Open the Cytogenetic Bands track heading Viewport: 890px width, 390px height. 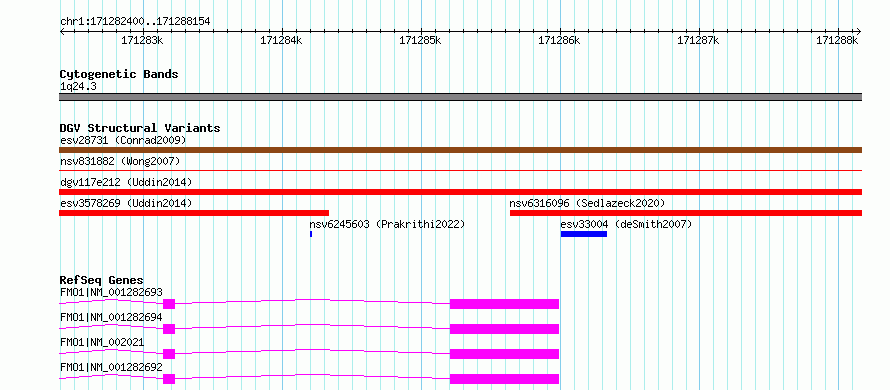pyautogui.click(x=119, y=74)
